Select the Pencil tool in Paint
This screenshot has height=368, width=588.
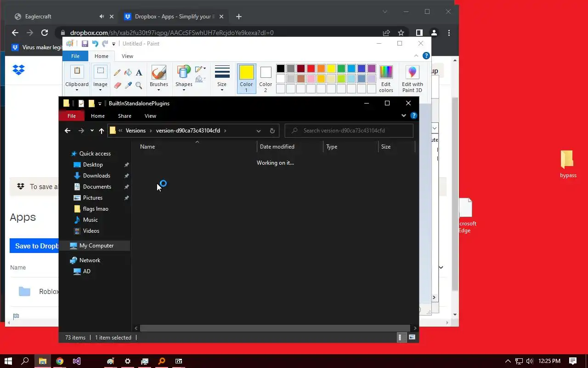[x=117, y=73]
